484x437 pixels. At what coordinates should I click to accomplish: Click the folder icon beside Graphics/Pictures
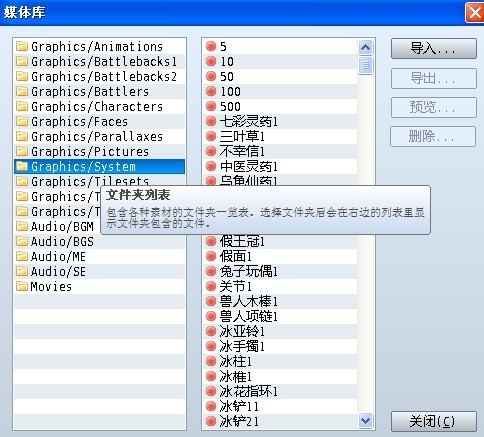click(22, 151)
